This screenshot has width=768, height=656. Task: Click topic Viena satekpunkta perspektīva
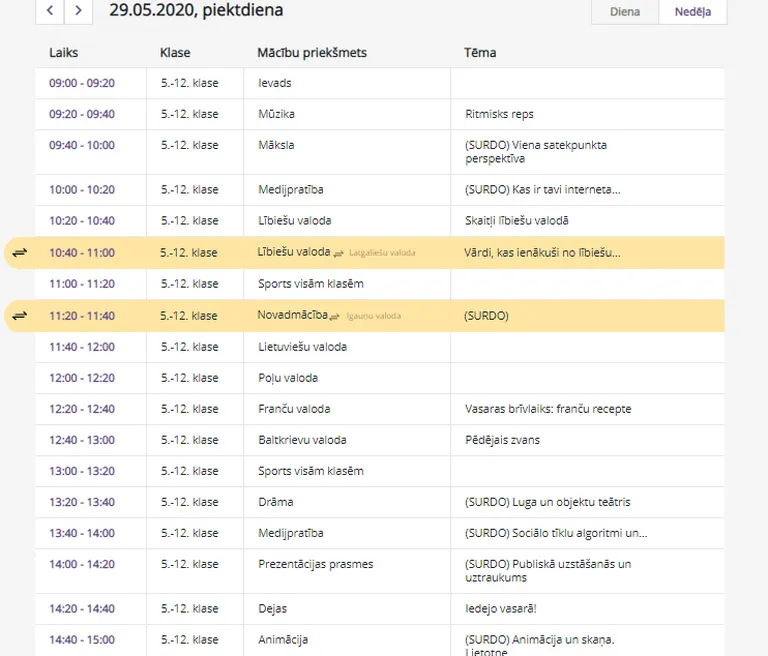tap(536, 152)
